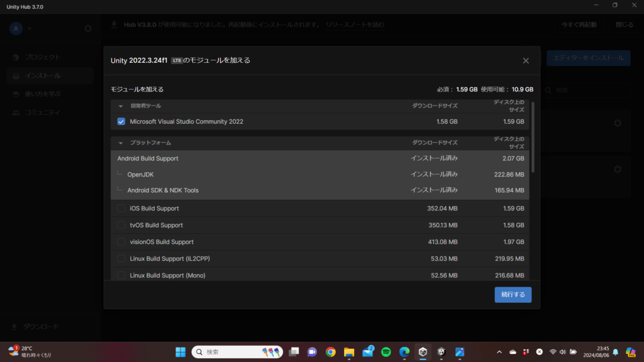
Task: Expand the account dropdown arrow
Action: [30, 29]
